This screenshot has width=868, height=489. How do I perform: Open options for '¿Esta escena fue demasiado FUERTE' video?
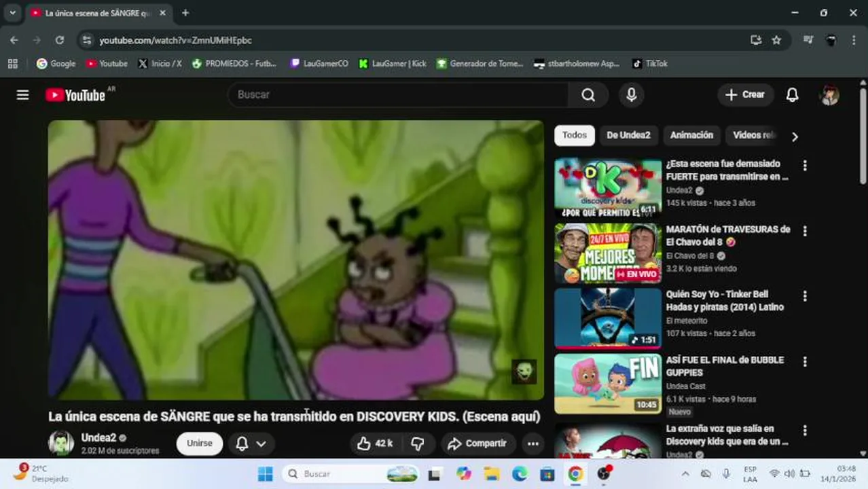point(805,165)
